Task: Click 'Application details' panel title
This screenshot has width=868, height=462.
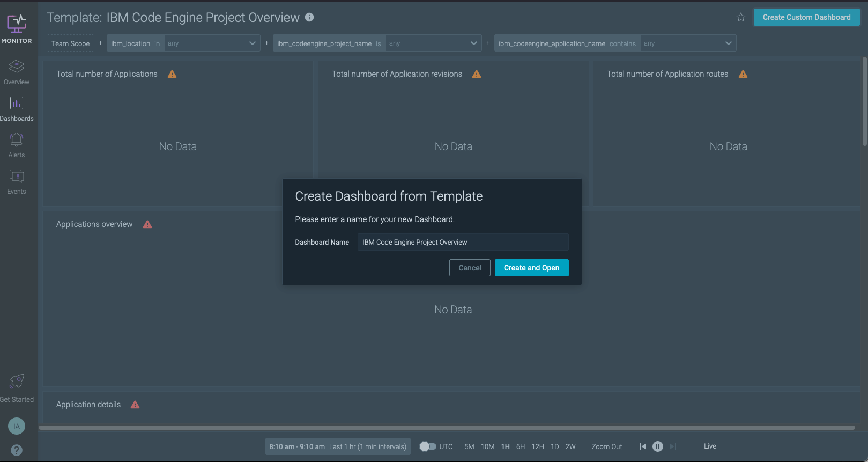Action: coord(88,405)
